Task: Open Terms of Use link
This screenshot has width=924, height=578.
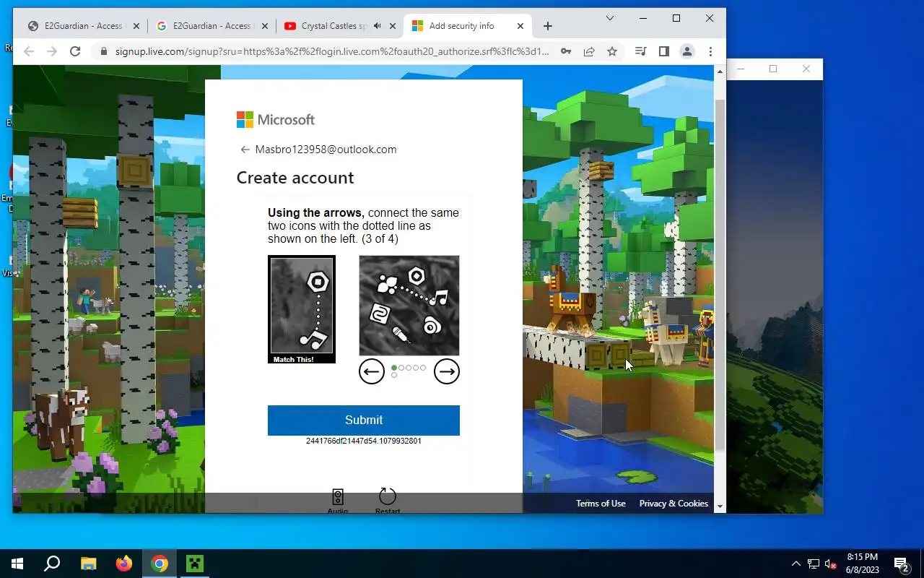Action: tap(601, 504)
